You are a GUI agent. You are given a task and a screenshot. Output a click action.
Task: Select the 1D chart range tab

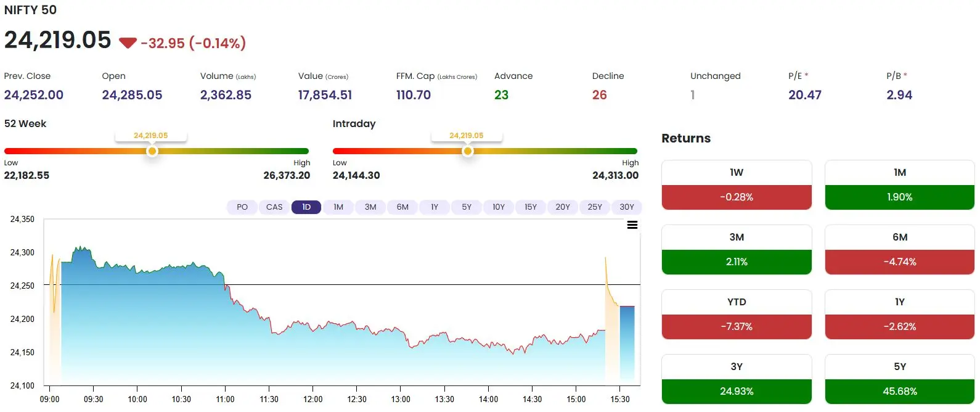click(306, 207)
